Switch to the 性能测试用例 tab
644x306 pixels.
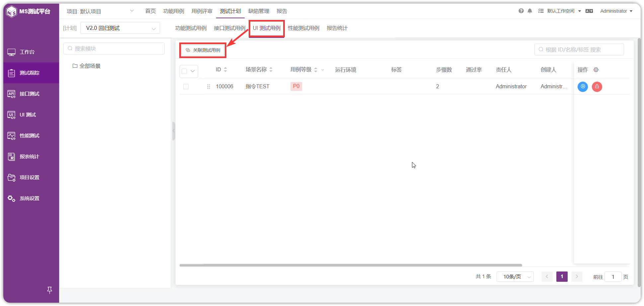(304, 28)
